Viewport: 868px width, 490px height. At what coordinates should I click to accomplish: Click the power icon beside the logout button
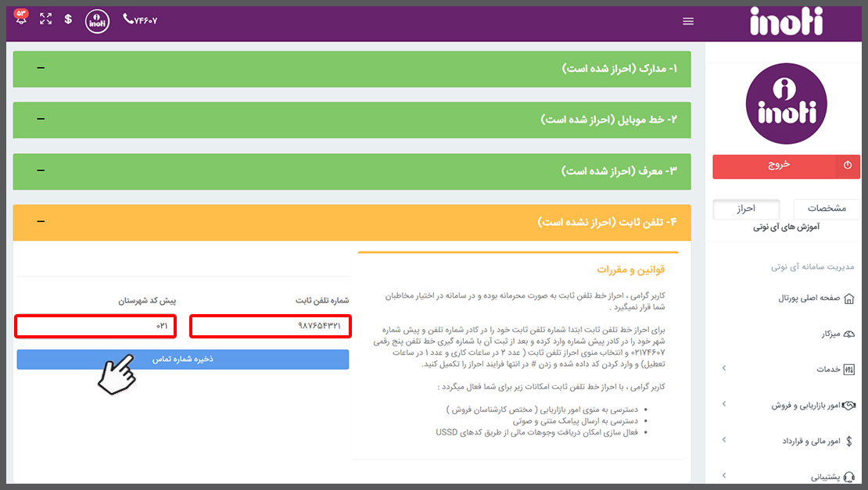(848, 166)
